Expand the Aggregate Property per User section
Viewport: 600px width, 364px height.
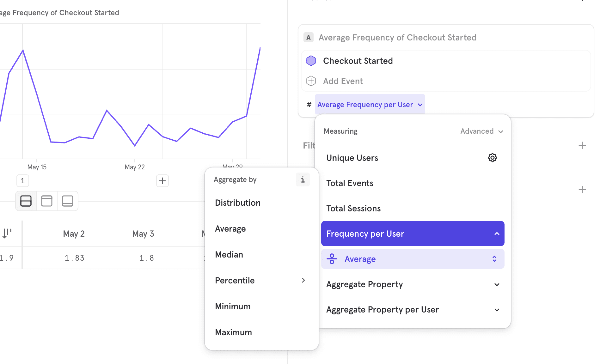(412, 310)
